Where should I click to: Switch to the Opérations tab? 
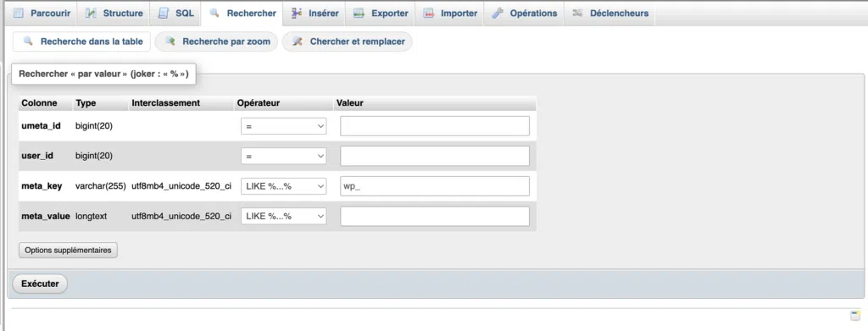point(524,14)
